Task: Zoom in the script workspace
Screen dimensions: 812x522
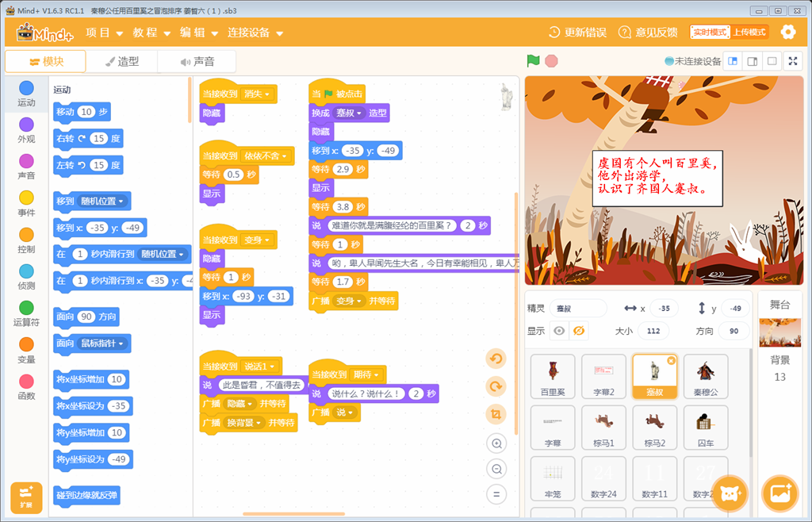Action: point(496,443)
